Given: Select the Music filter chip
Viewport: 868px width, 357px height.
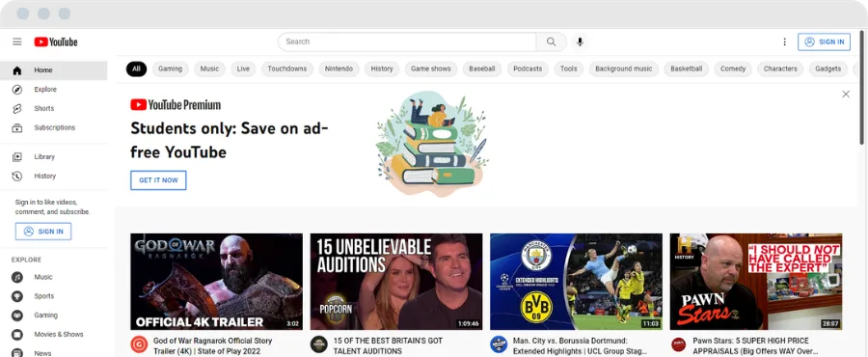Looking at the screenshot, I should (x=209, y=69).
